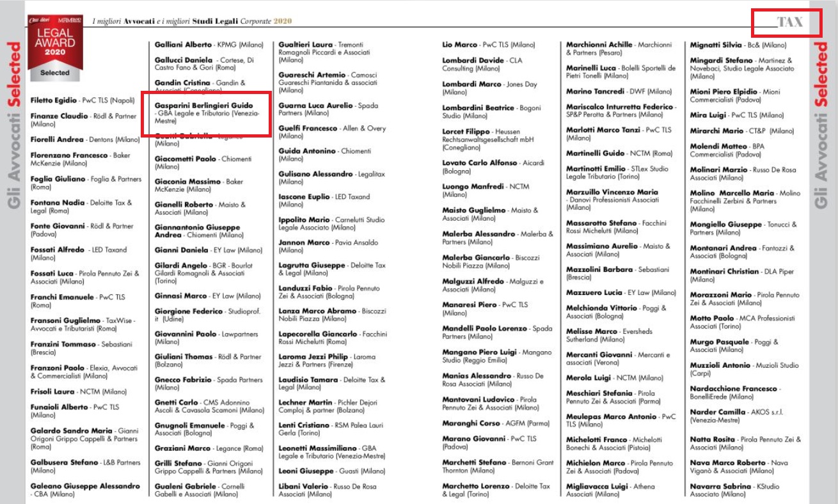Click Maranghi Corso - AGFM entry
838x504 pixels.
click(x=496, y=423)
